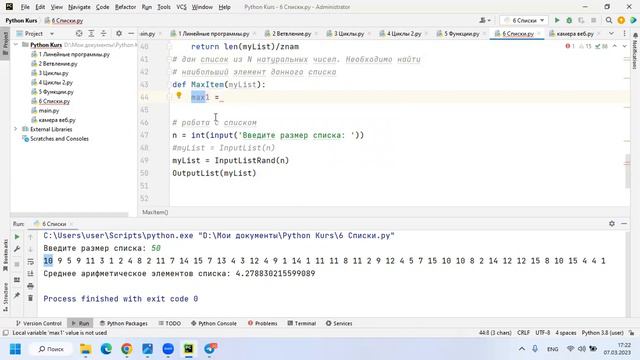
Task: Open Run panel options gear
Action: (x=611, y=224)
